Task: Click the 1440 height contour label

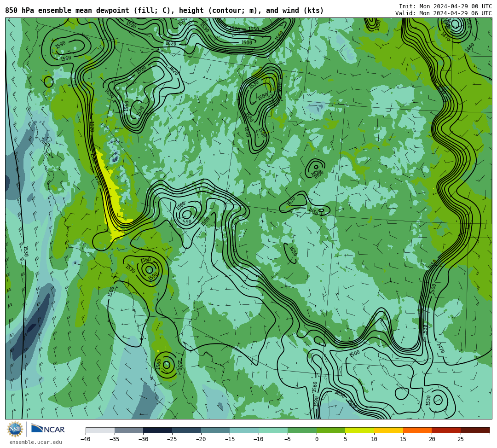Action: pyautogui.click(x=470, y=47)
